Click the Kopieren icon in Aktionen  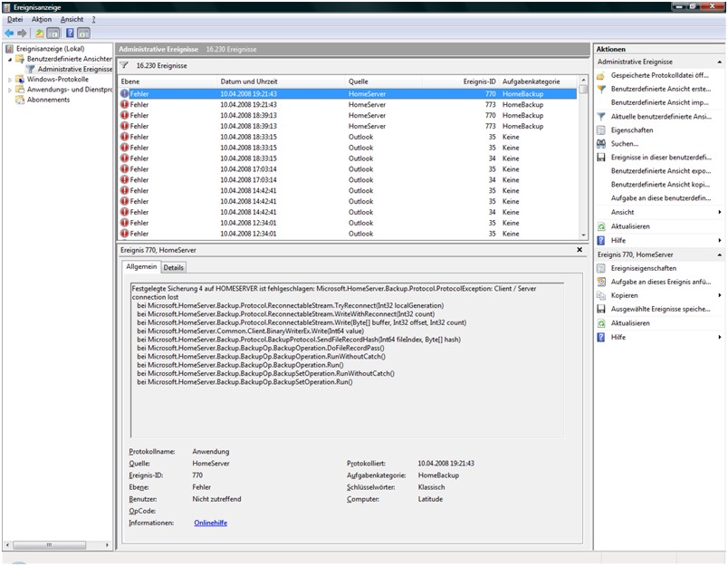(x=601, y=295)
